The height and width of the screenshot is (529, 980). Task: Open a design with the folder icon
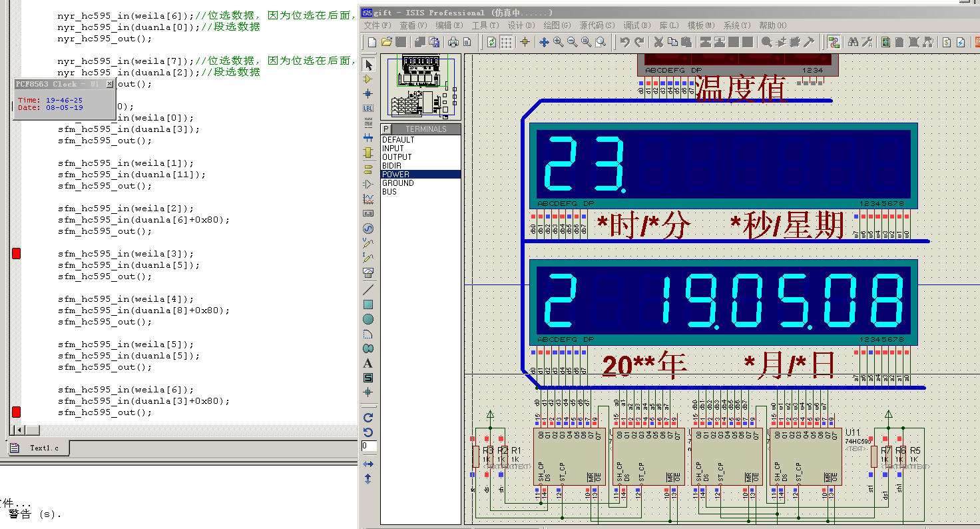coord(386,42)
